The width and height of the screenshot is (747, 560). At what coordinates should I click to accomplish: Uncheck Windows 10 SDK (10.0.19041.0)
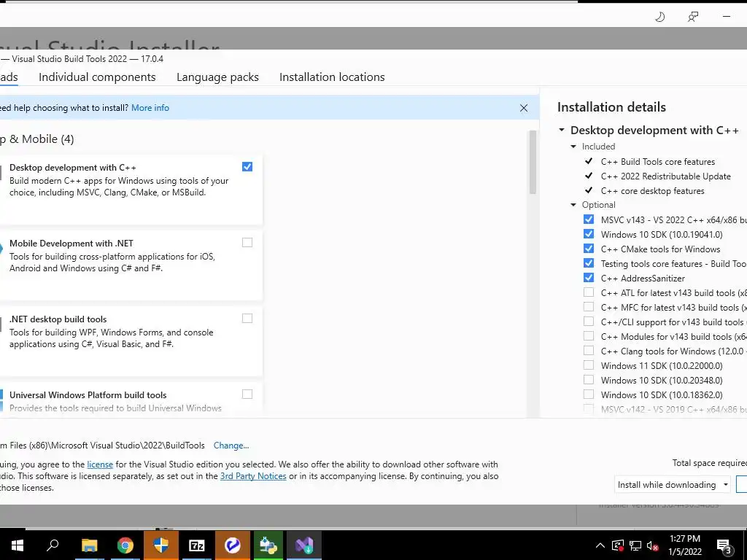click(x=589, y=234)
